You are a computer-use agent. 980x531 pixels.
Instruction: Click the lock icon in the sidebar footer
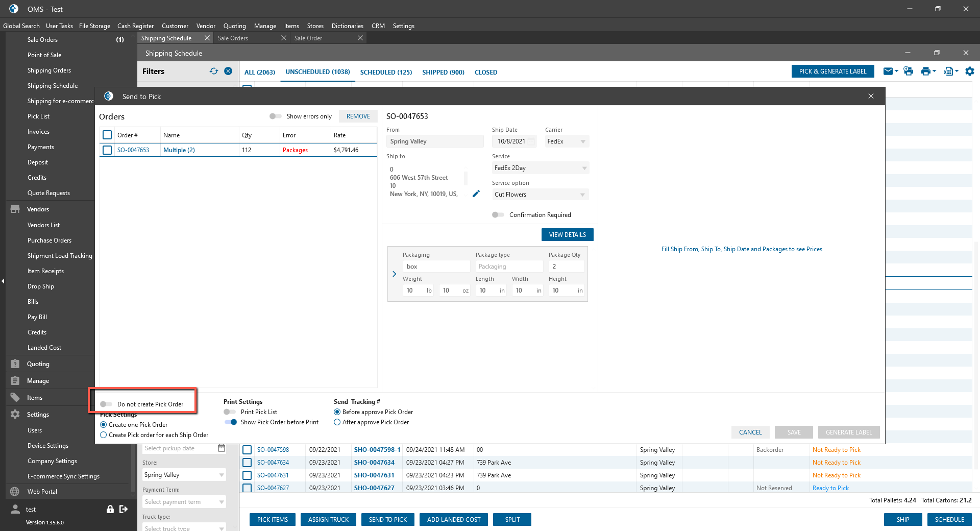pos(110,509)
